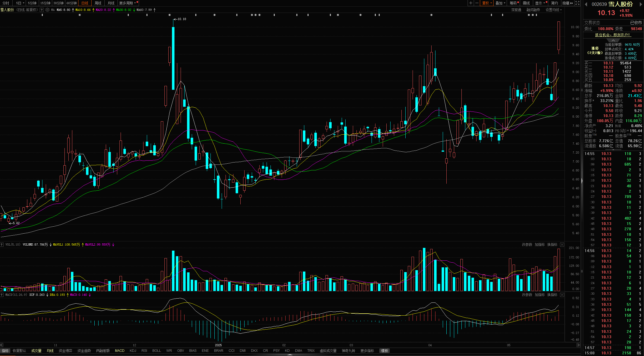This screenshot has width=644, height=356.
Task: Select TRIX indicator
Action: [x=311, y=351]
